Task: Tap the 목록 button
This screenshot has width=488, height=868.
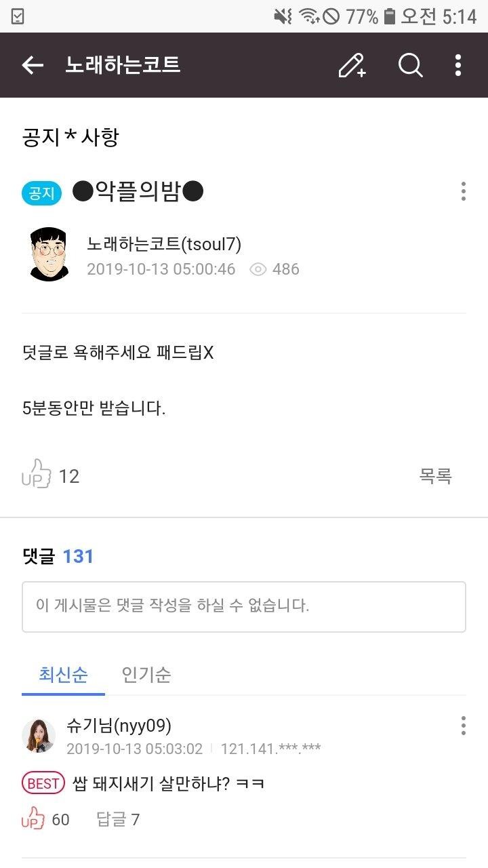Action: [435, 476]
